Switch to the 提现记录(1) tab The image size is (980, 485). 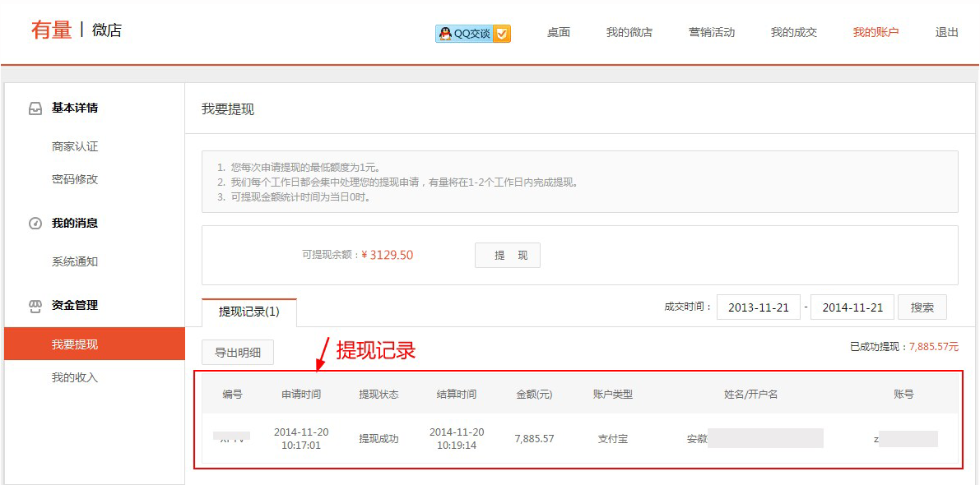click(248, 312)
